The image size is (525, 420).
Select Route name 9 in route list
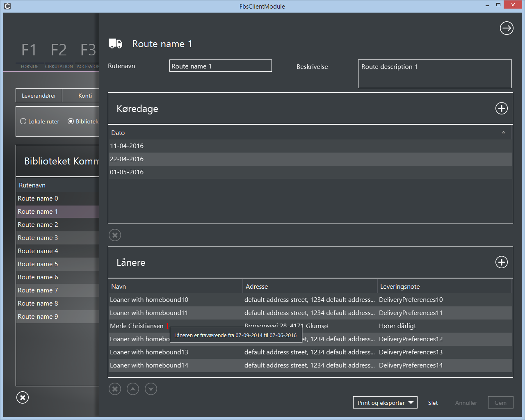tap(58, 316)
